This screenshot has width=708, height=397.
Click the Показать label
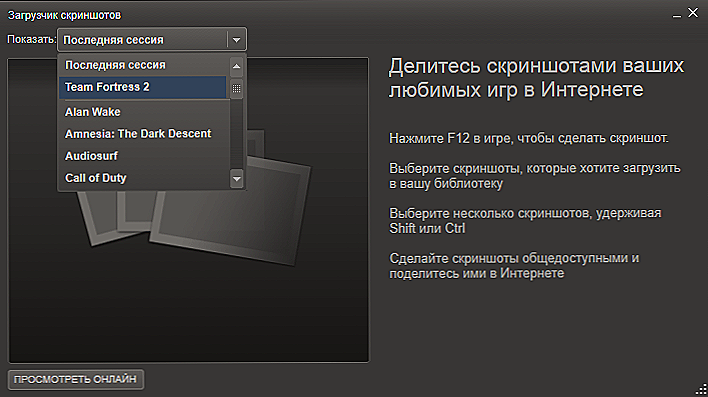pos(31,40)
